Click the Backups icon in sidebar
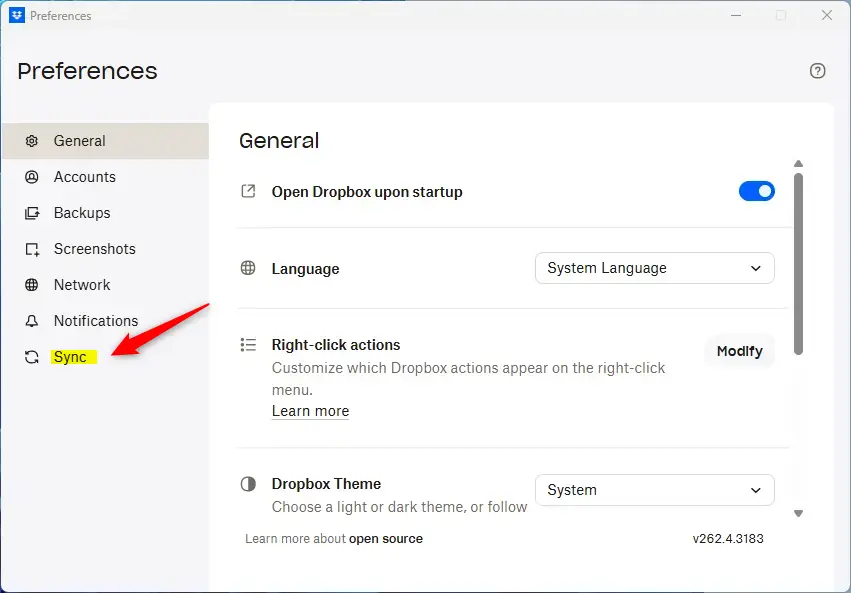 pyautogui.click(x=32, y=213)
